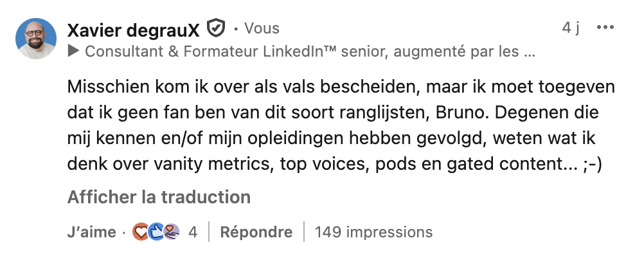This screenshot has width=644, height=256.
Task: Click the purple support reaction icon
Action: (x=172, y=232)
